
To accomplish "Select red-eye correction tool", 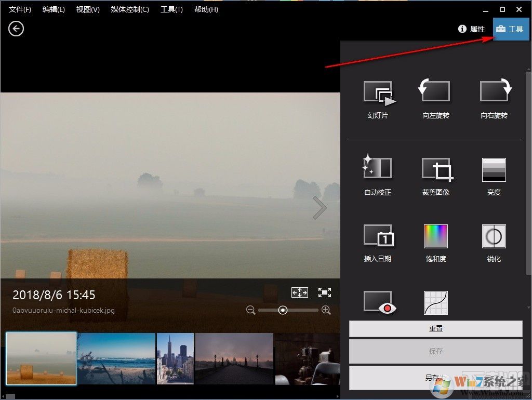I will click(379, 302).
